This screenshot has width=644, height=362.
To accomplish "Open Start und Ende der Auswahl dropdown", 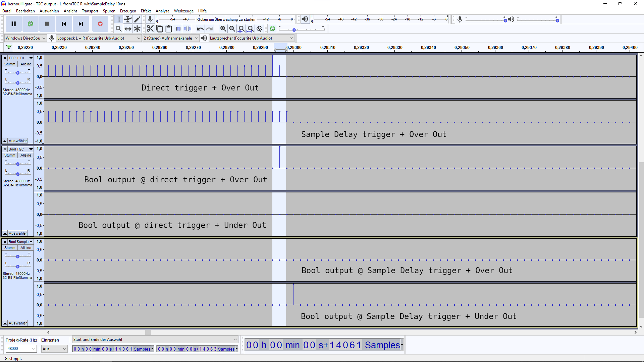I will click(x=155, y=340).
